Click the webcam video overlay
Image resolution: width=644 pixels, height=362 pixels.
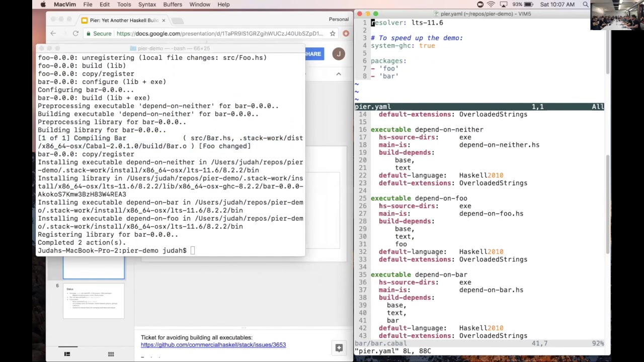click(x=617, y=15)
